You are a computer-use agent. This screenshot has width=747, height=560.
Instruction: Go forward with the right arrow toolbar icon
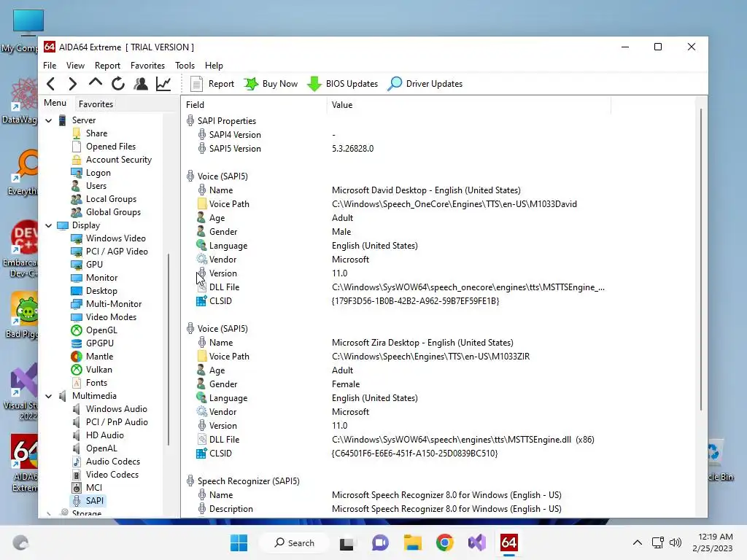[72, 84]
